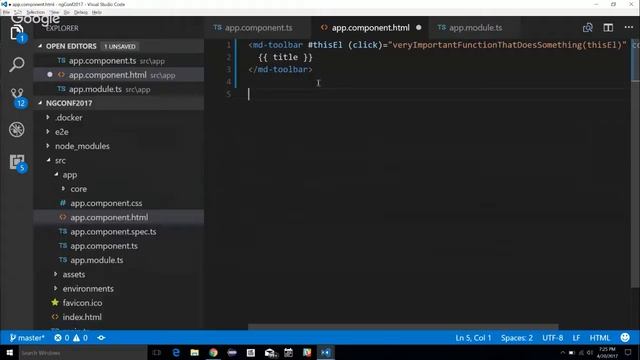Click the unsaved dot beside app.component.html in Open Editors
The height and width of the screenshot is (360, 640).
point(50,75)
